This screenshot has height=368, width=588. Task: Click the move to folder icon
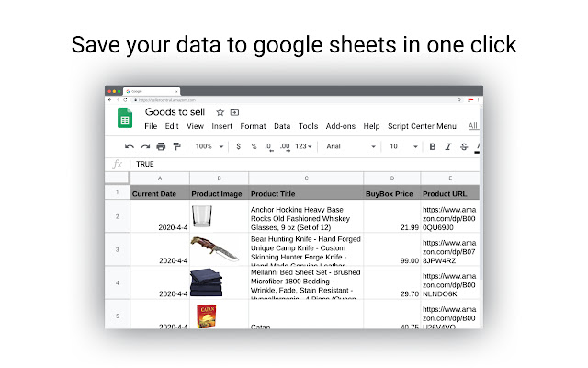tap(234, 112)
